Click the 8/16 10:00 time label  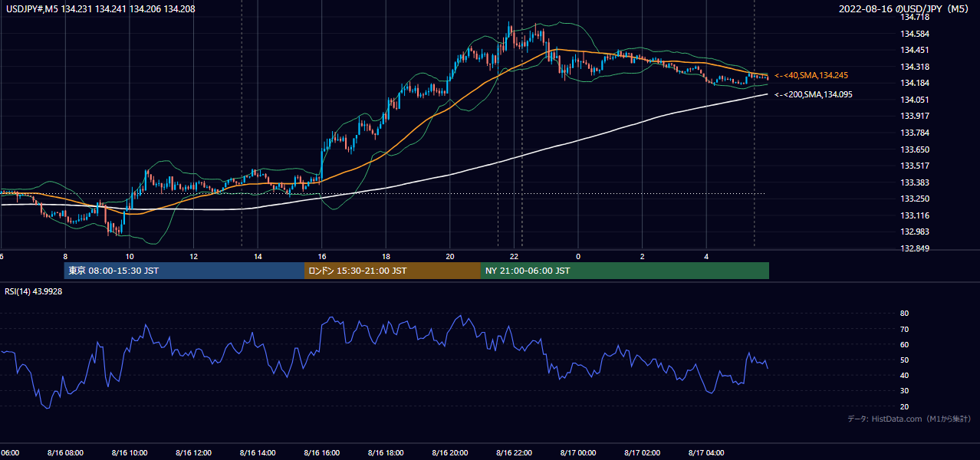[130, 452]
